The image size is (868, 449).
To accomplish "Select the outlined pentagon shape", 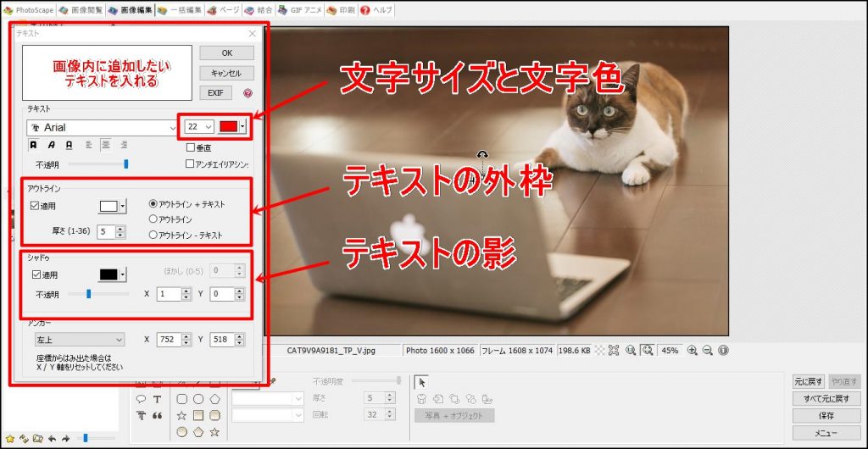I will [x=214, y=399].
